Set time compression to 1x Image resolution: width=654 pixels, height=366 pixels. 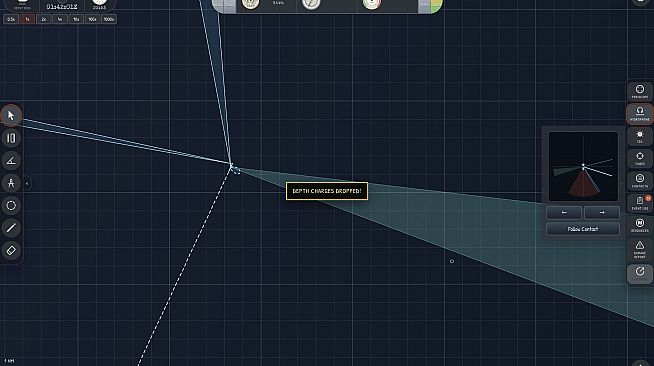[x=27, y=19]
